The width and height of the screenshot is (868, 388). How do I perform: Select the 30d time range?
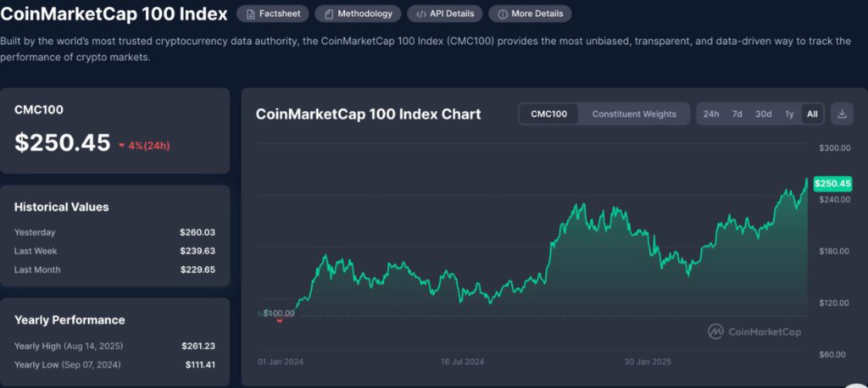point(763,114)
